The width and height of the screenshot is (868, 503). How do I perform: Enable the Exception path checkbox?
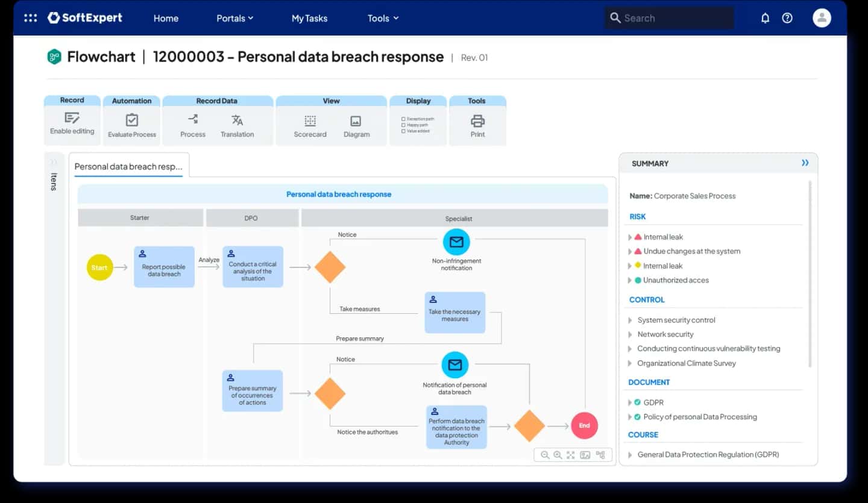[x=403, y=119]
